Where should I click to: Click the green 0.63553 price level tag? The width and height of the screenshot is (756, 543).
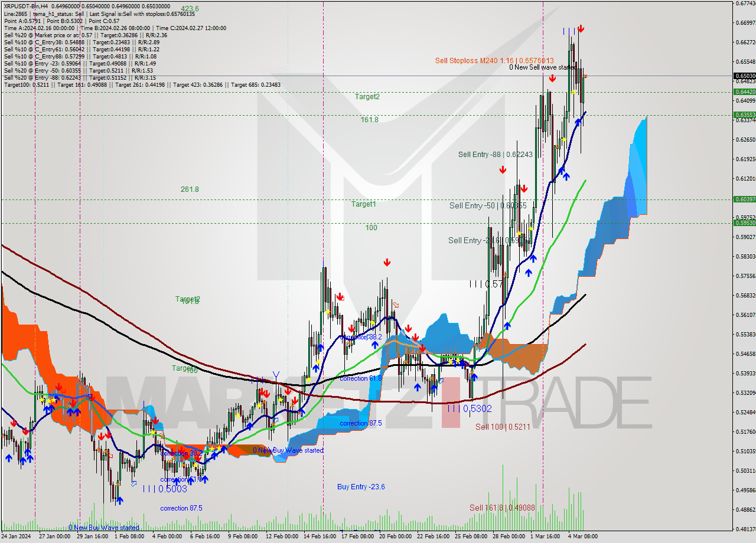(744, 115)
